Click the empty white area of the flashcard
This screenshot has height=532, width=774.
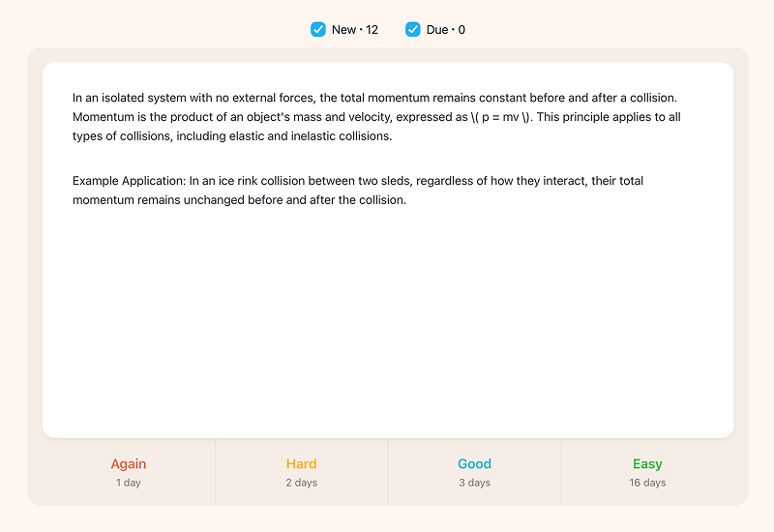pos(387,319)
